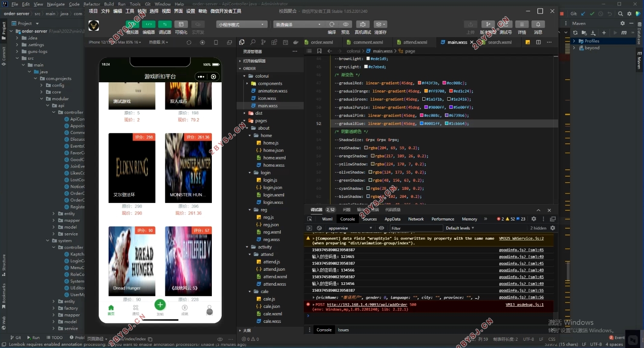
Task: Open the 热重载 hot reload dropdown
Action: [x=159, y=42]
